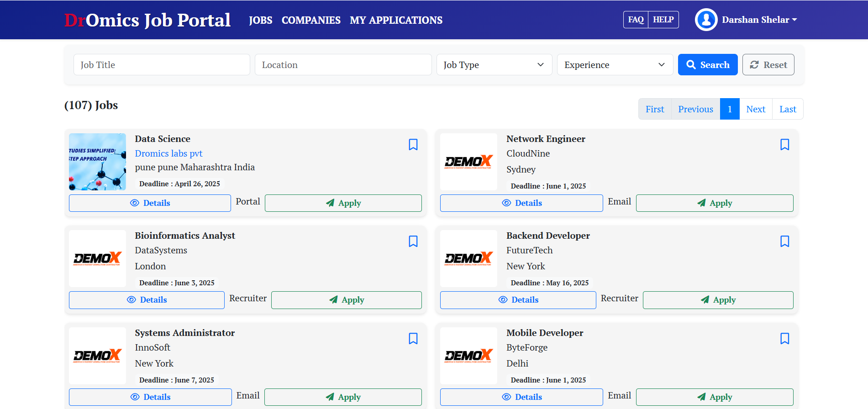Screen dimensions: 868x409
Task: View Details for Data Science job
Action: click(x=150, y=203)
